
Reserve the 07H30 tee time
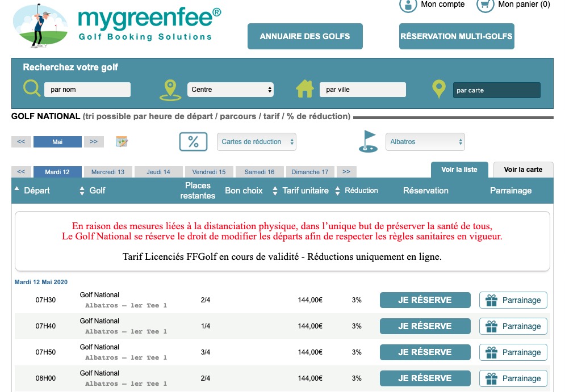[x=425, y=300]
